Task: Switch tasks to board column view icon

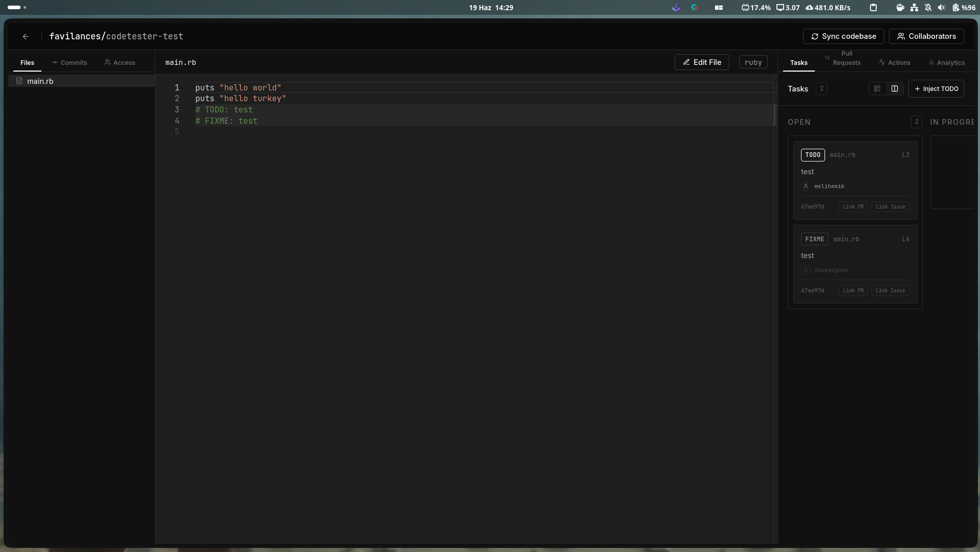Action: point(895,88)
